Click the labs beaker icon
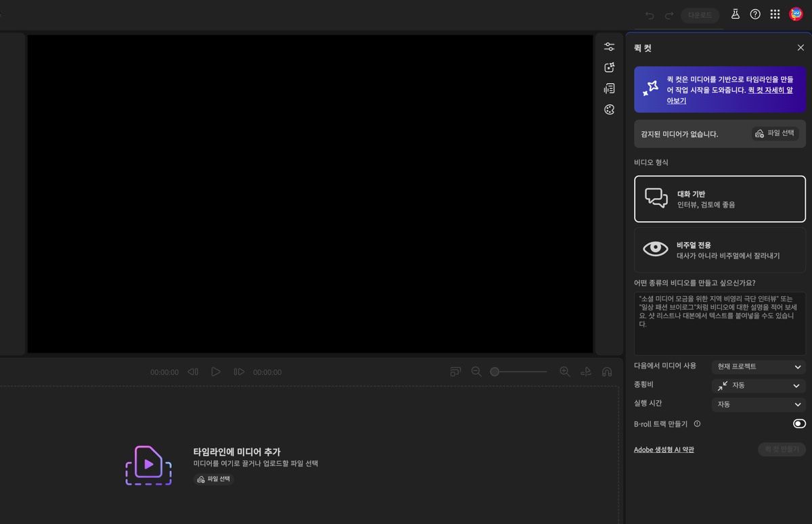 coord(735,14)
